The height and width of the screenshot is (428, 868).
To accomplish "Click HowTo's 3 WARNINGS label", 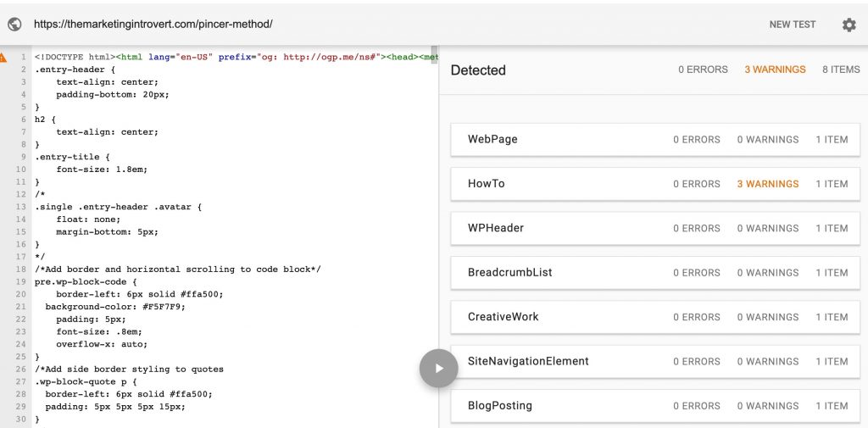I will coord(768,184).
